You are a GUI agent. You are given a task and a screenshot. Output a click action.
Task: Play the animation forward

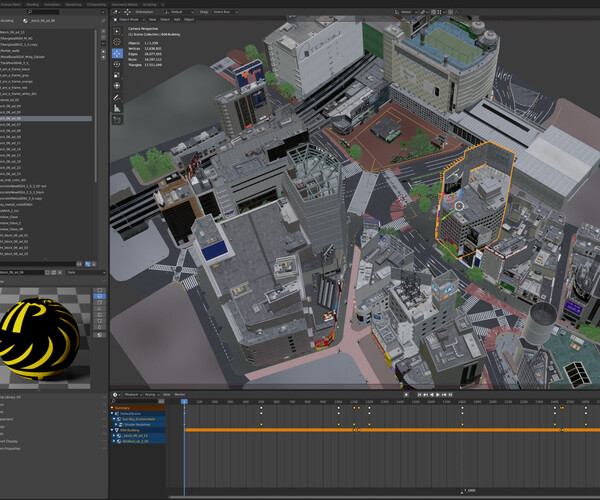coord(438,394)
